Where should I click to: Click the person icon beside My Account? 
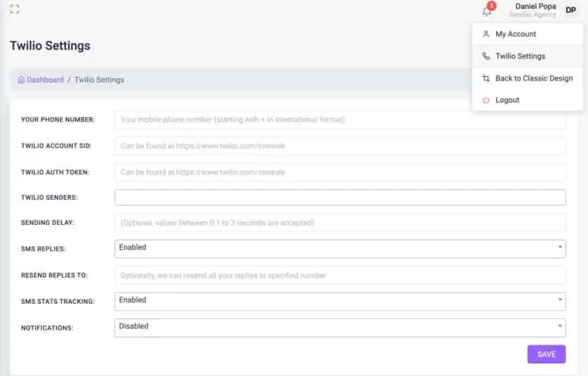pos(486,34)
